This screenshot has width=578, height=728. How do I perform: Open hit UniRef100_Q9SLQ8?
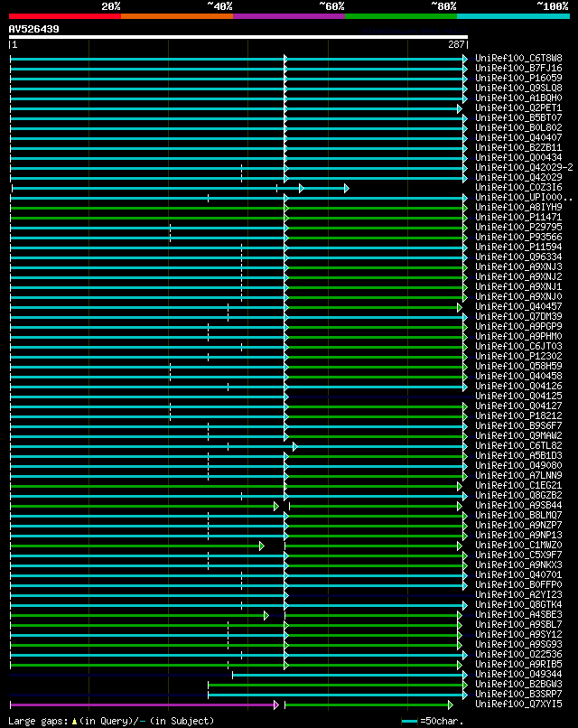(518, 89)
